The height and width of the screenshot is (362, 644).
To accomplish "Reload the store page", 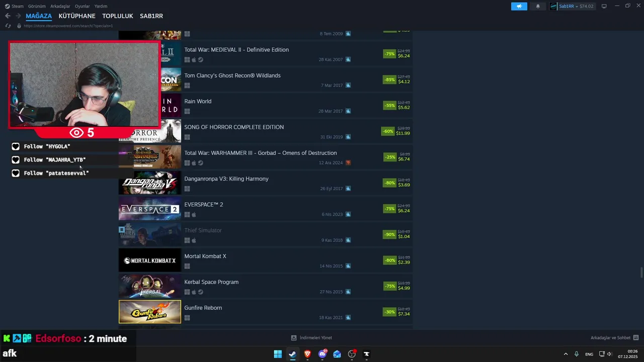I will tap(8, 26).
